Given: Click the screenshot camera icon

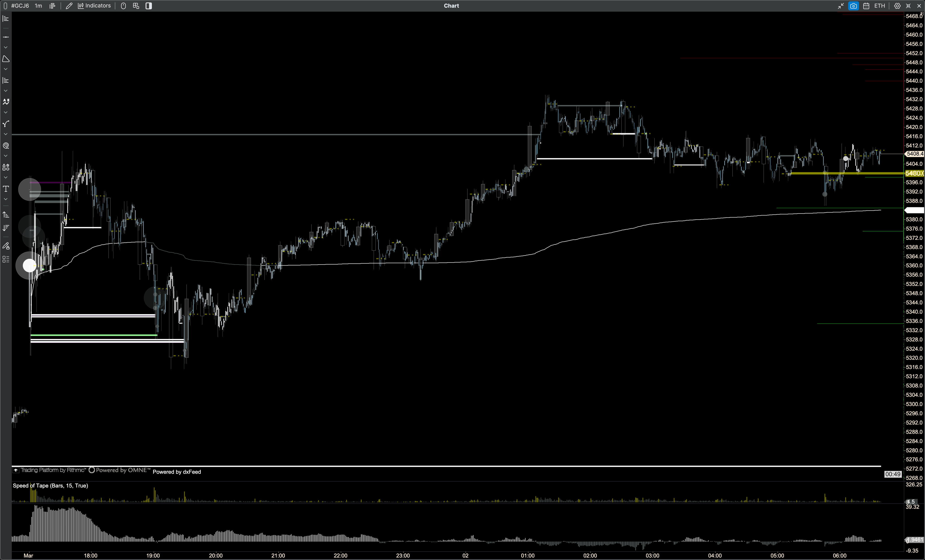Looking at the screenshot, I should pyautogui.click(x=853, y=6).
